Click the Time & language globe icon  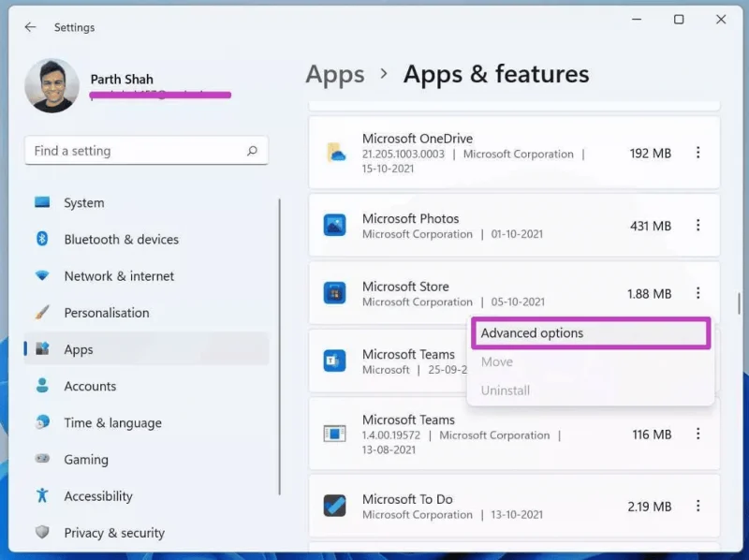[x=42, y=422]
